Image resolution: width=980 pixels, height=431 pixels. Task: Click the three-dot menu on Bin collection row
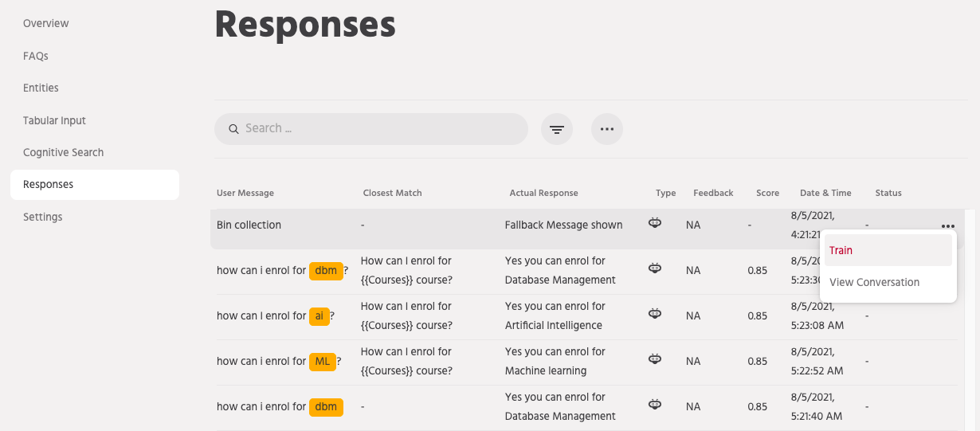[x=947, y=226]
